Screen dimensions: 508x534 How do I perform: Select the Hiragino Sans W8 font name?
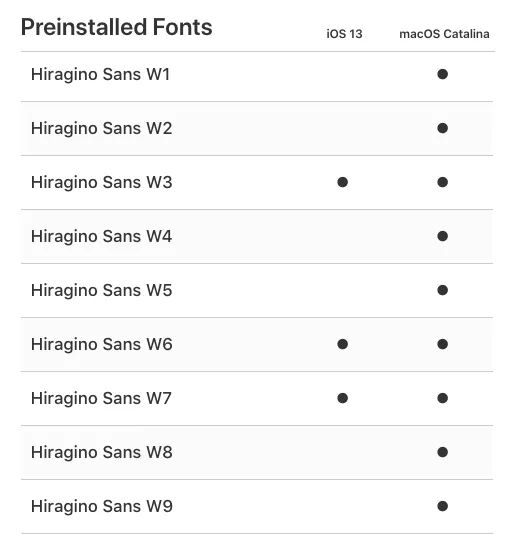click(x=101, y=452)
